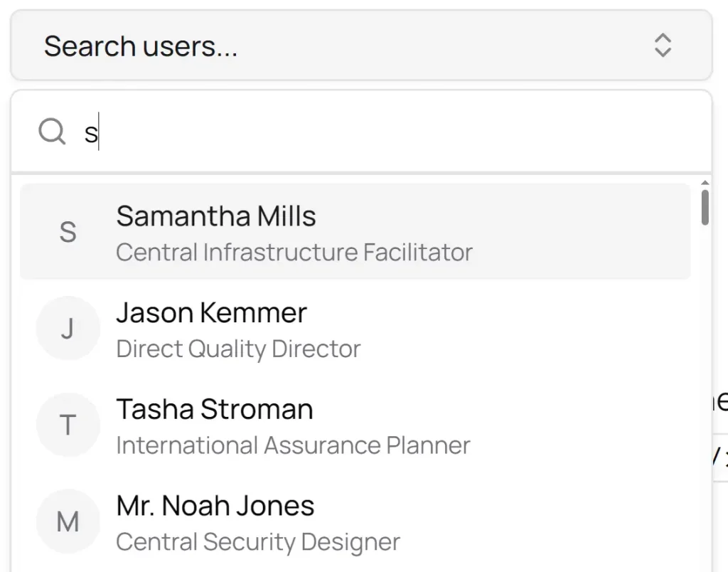This screenshot has width=728, height=572.
Task: Open the Search users combo box
Action: tap(361, 46)
